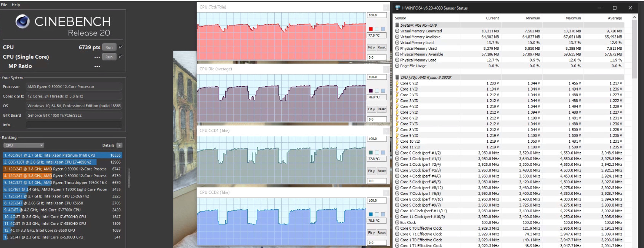The width and height of the screenshot is (644, 248).
Task: Click the Average column header in HWiNFO
Action: pyautogui.click(x=604, y=18)
